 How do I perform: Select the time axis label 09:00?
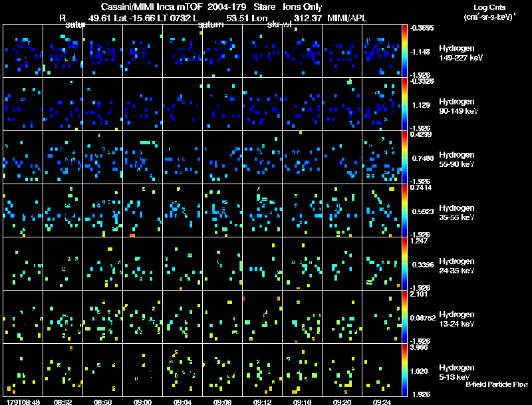coord(142,402)
